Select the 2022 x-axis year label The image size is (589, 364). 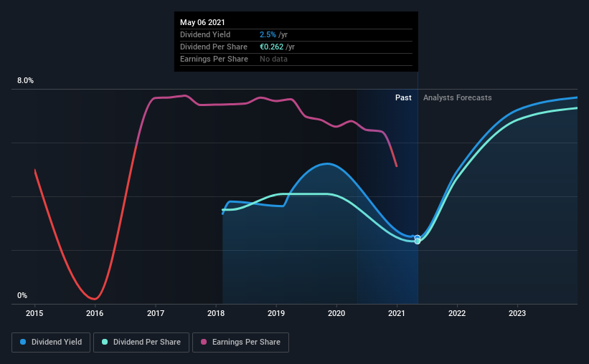point(457,313)
